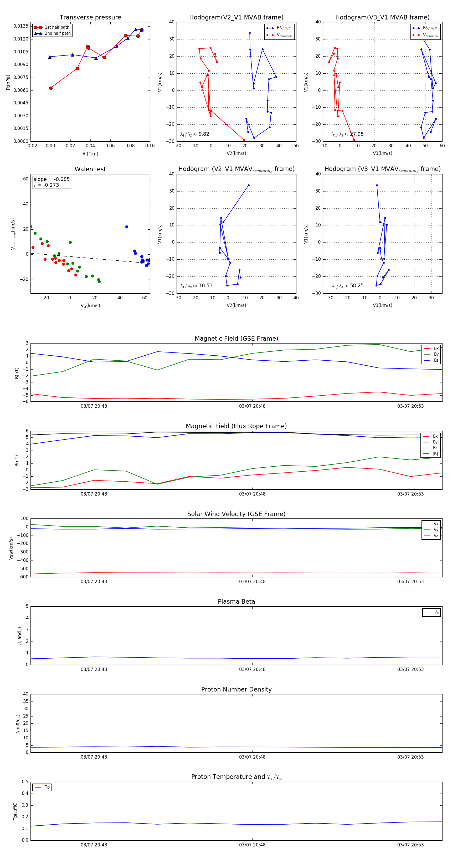Click the 'Hodogram (V3_V1 MVAV remaining frame)' title

pos(382,169)
